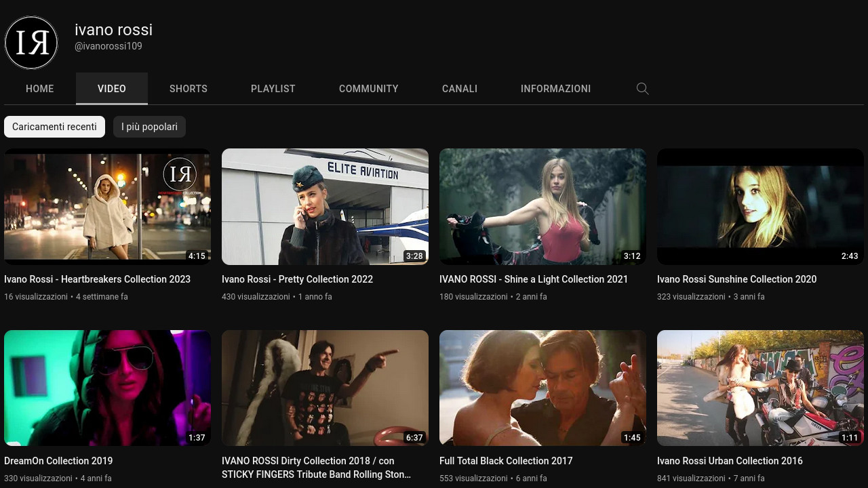
Task: Open the Sunshine Collection 2020 thumbnail
Action: point(760,207)
